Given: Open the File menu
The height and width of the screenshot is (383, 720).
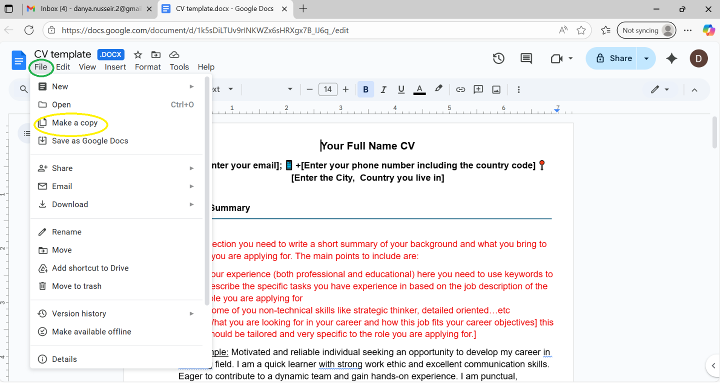Looking at the screenshot, I should (x=40, y=67).
